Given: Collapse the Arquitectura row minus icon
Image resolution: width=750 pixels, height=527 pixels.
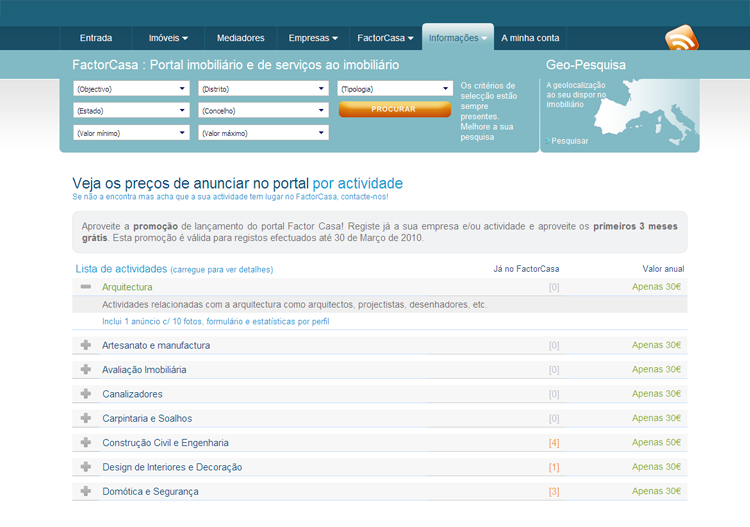Looking at the screenshot, I should [86, 287].
